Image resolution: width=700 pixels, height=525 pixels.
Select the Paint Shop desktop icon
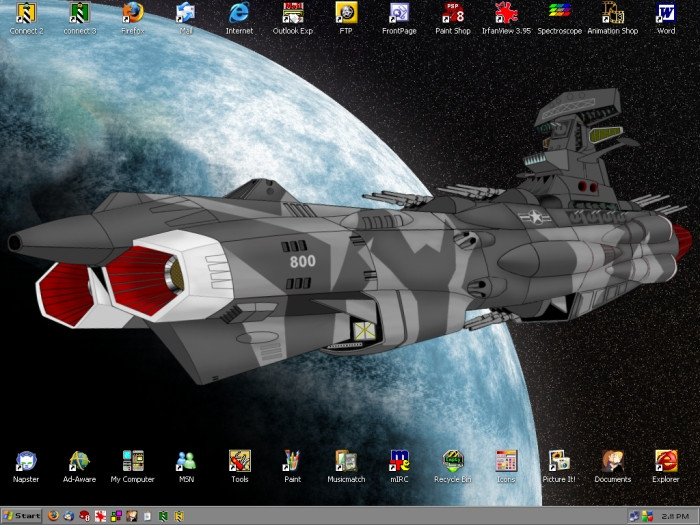point(453,19)
